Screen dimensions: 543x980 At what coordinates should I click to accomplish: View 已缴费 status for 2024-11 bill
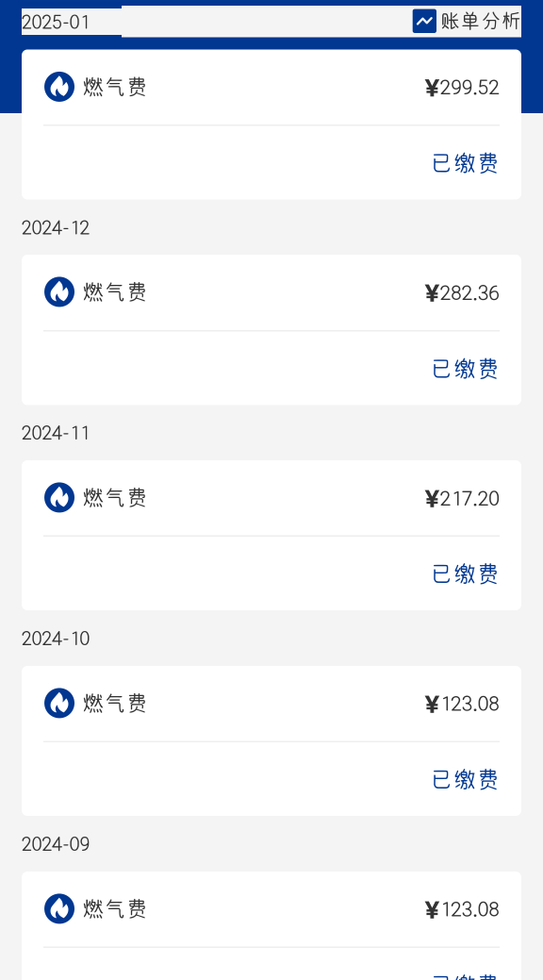pos(465,573)
